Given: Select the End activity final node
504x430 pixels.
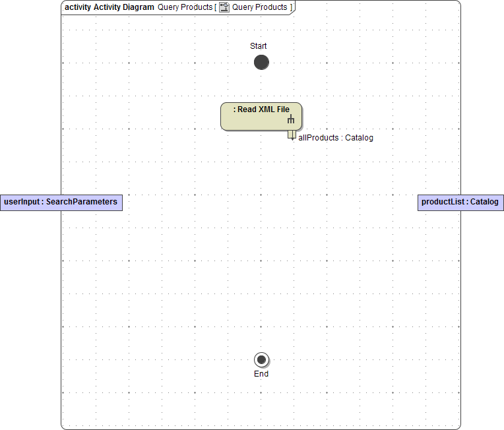Looking at the screenshot, I should pyautogui.click(x=261, y=359).
